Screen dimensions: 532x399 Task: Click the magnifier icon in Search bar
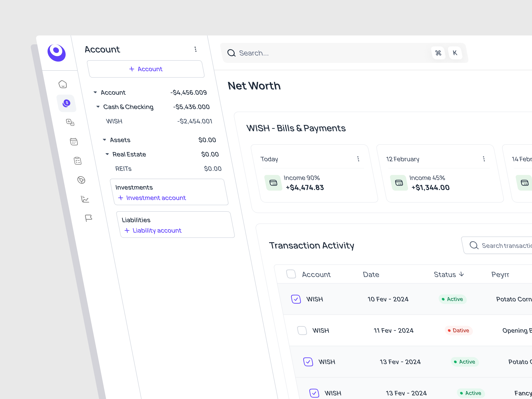click(x=231, y=53)
